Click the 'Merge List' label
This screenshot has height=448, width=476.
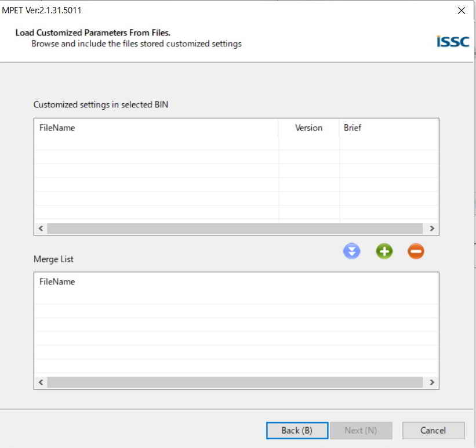point(53,259)
